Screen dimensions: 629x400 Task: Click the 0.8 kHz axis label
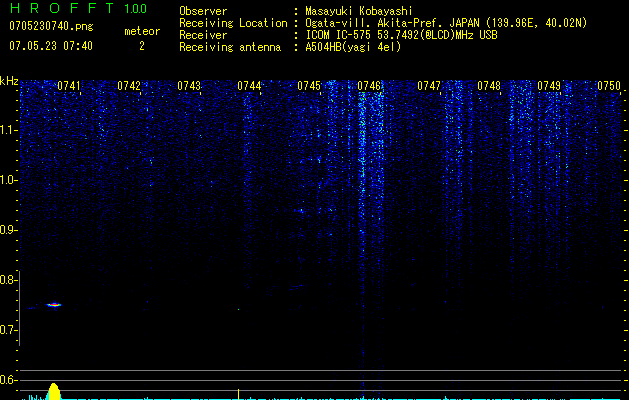click(x=7, y=280)
